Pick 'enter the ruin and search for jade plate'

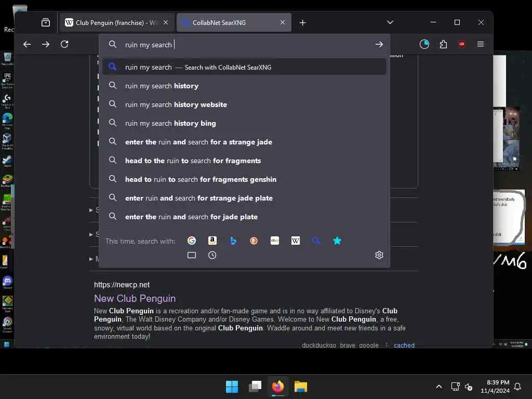(244, 217)
